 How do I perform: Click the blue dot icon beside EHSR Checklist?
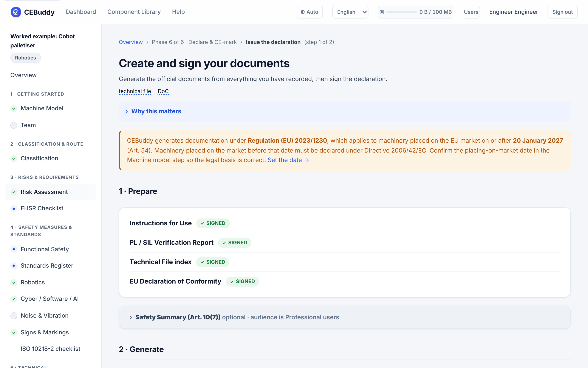pos(14,209)
